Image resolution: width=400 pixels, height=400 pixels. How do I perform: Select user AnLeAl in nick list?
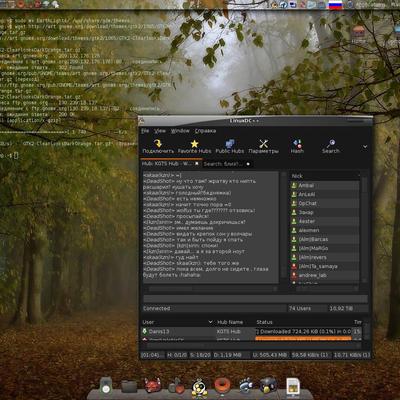(x=324, y=194)
